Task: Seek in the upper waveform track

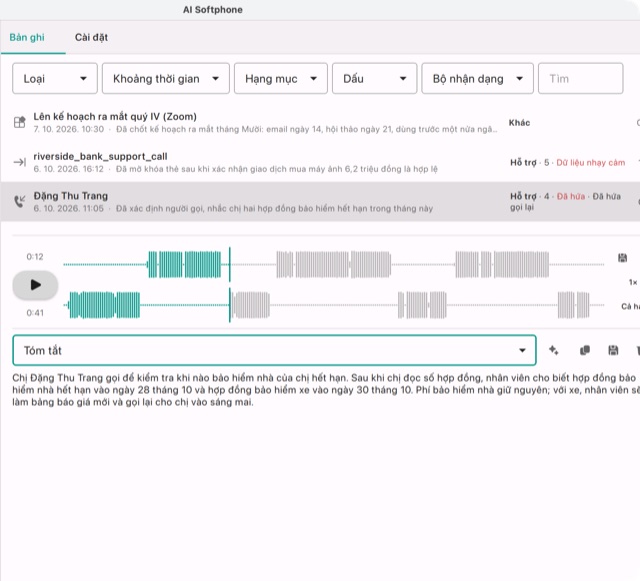Action: coord(333,265)
